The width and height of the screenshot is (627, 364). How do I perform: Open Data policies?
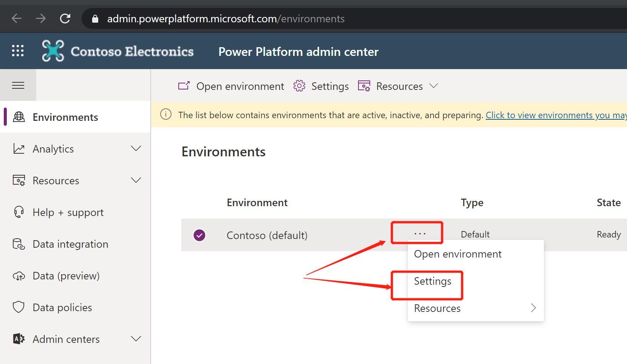[76, 307]
